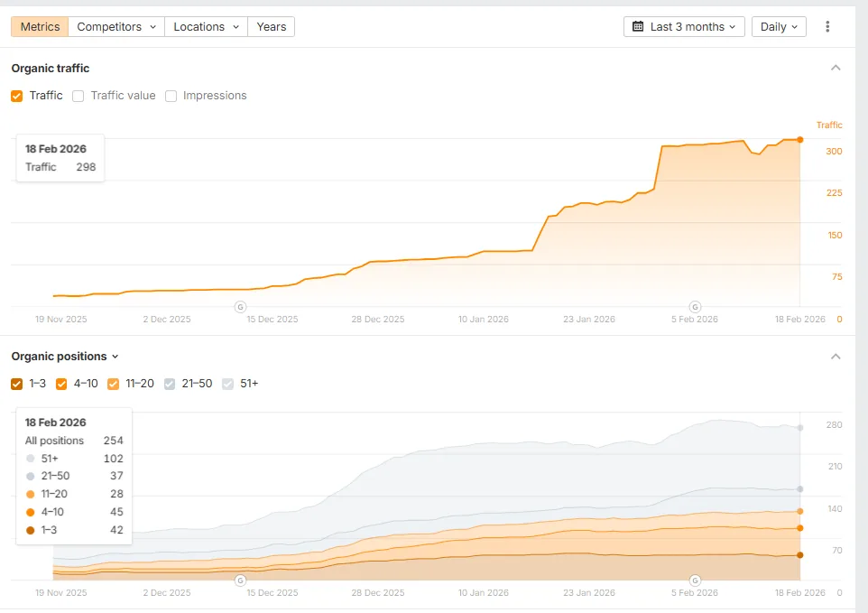Click the gray endpoint dot on the positions chart

point(799,427)
